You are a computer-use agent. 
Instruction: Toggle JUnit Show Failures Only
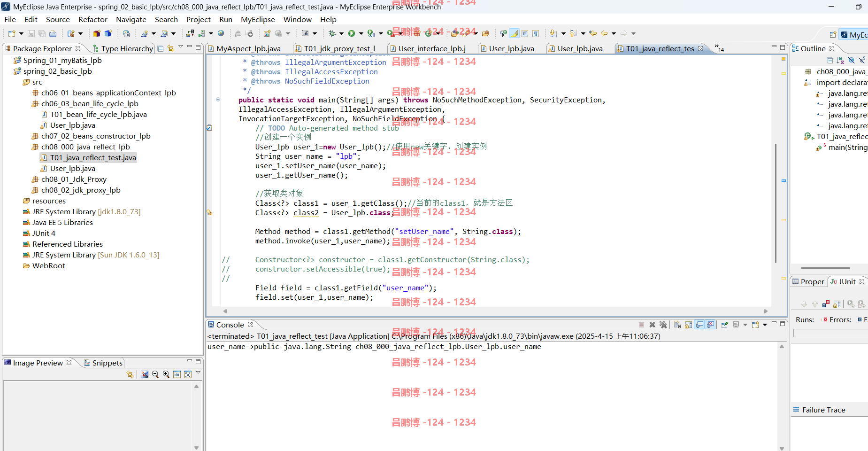point(826,304)
